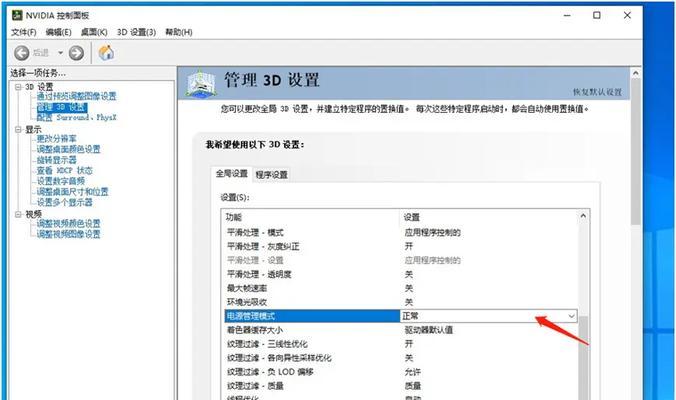Open the 编辑(E) menu
This screenshot has height=400, width=676.
pyautogui.click(x=59, y=32)
